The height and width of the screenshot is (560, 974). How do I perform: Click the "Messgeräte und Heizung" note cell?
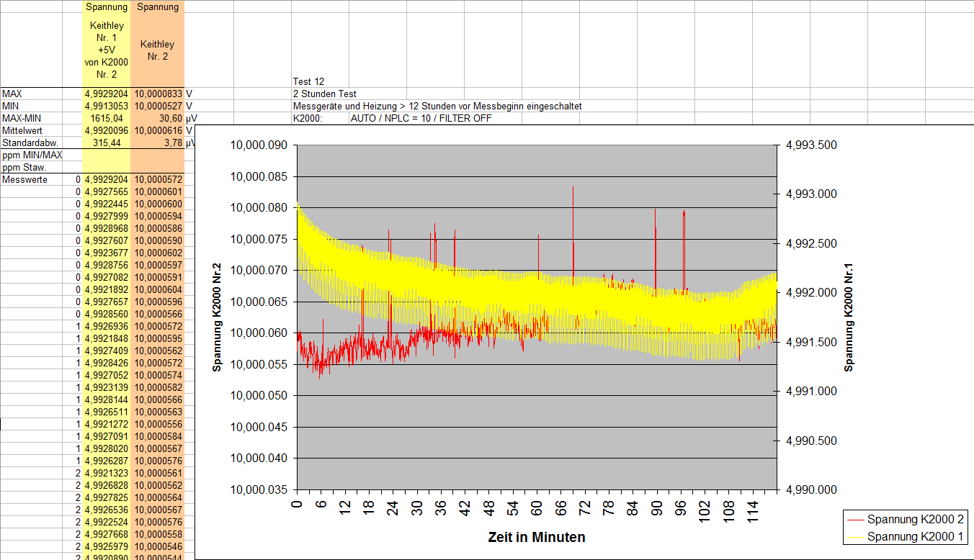(437, 106)
